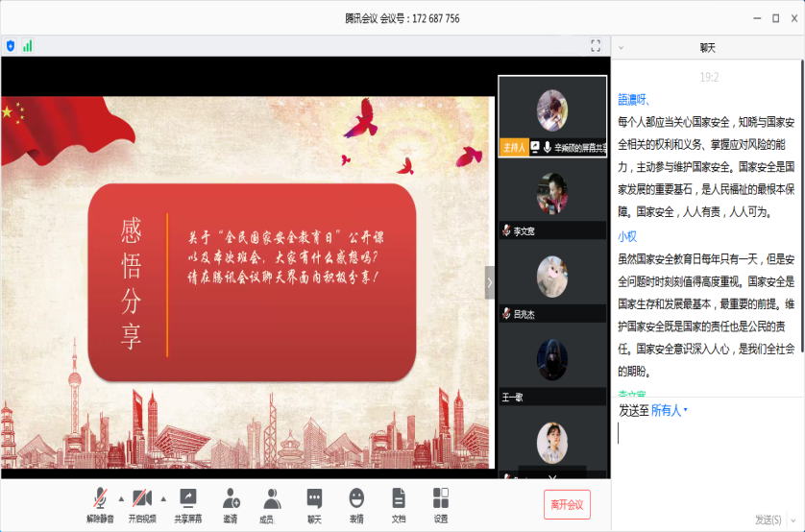Click the 离开会议 leave meeting button
The width and height of the screenshot is (805, 532).
click(x=567, y=504)
